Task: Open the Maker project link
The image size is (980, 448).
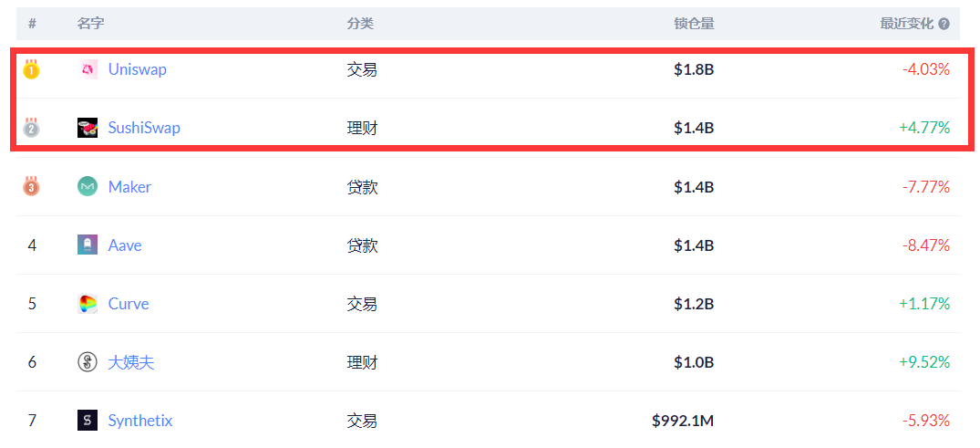Action: click(130, 186)
